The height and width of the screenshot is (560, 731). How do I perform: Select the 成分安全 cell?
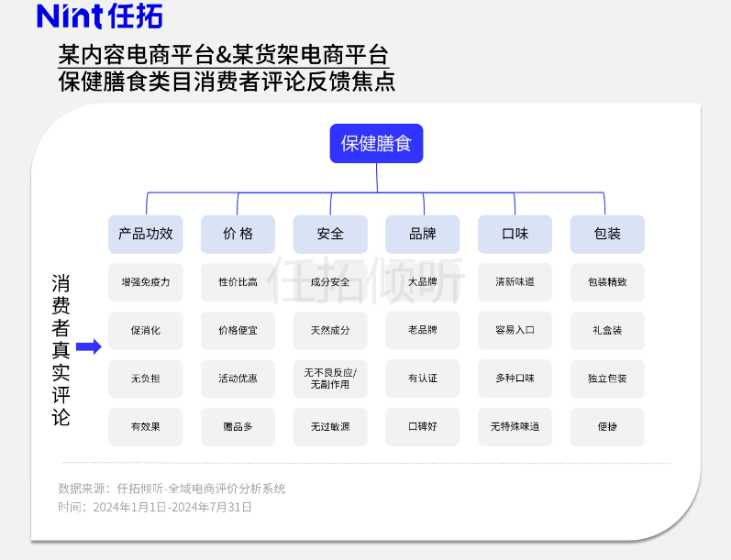tap(330, 282)
